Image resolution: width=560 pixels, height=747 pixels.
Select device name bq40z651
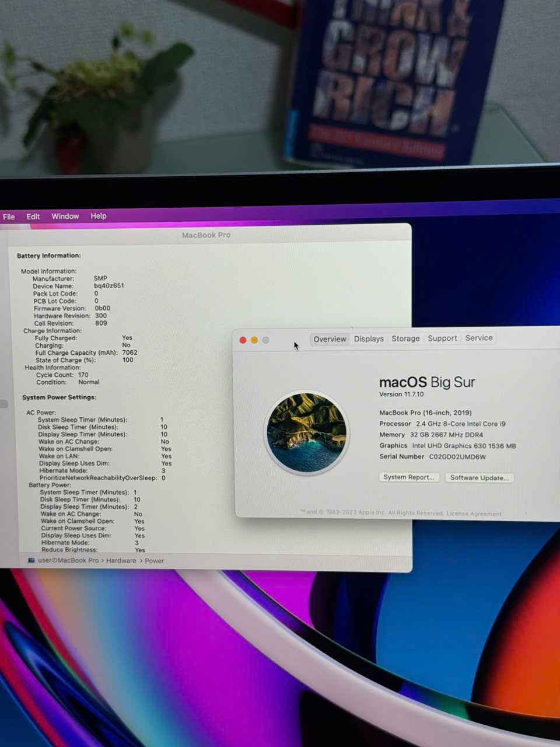[x=109, y=286]
